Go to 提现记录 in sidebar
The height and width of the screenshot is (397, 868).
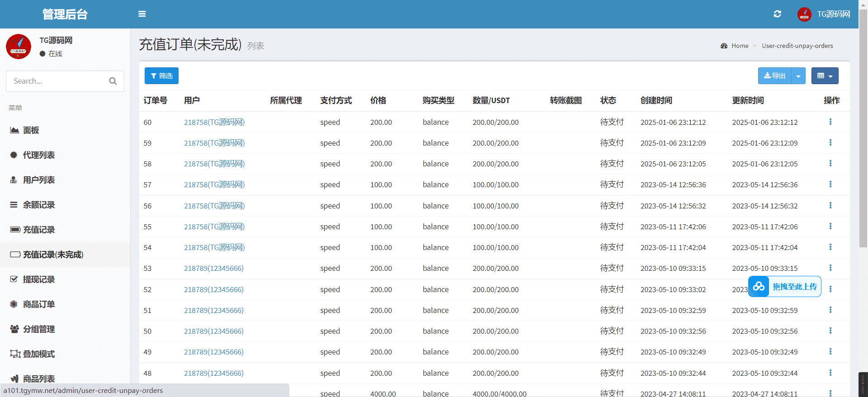tap(39, 279)
